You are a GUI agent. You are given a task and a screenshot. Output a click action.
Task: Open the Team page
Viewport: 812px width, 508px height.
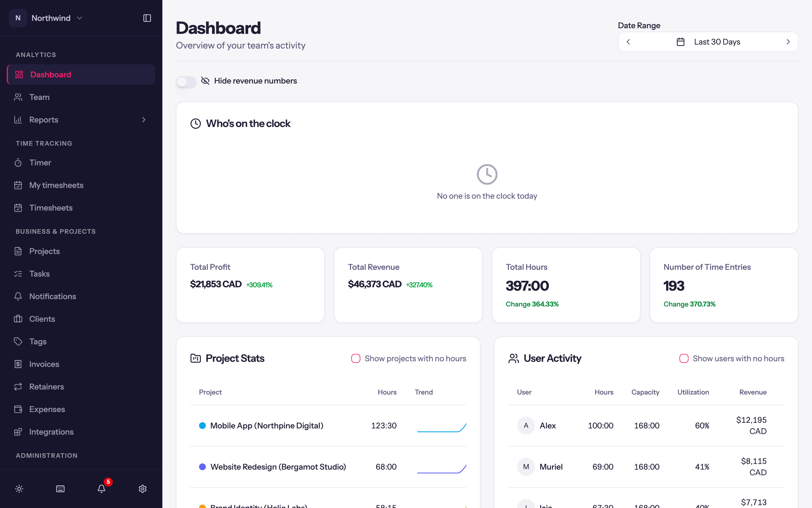(x=81, y=97)
